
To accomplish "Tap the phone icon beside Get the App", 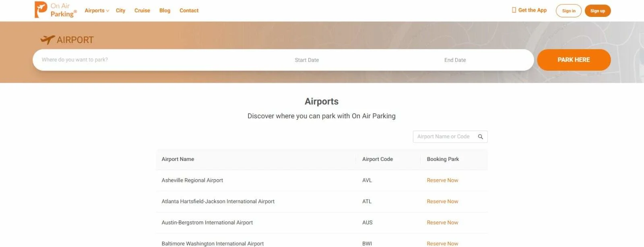I will tap(514, 10).
